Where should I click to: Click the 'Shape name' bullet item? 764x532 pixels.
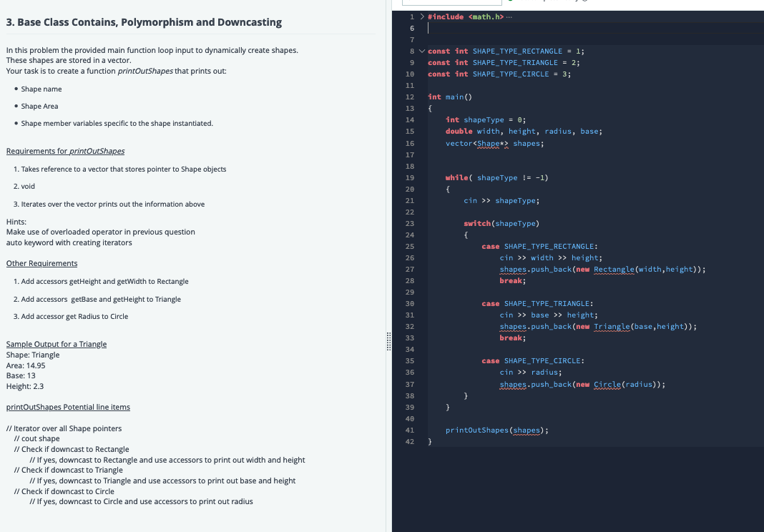[41, 89]
